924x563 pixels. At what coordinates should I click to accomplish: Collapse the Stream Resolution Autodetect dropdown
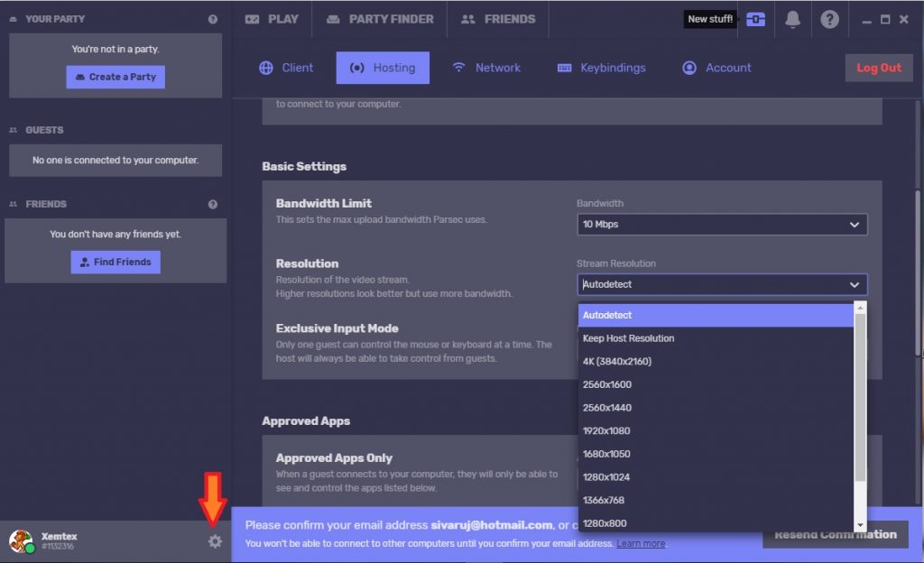(x=722, y=284)
